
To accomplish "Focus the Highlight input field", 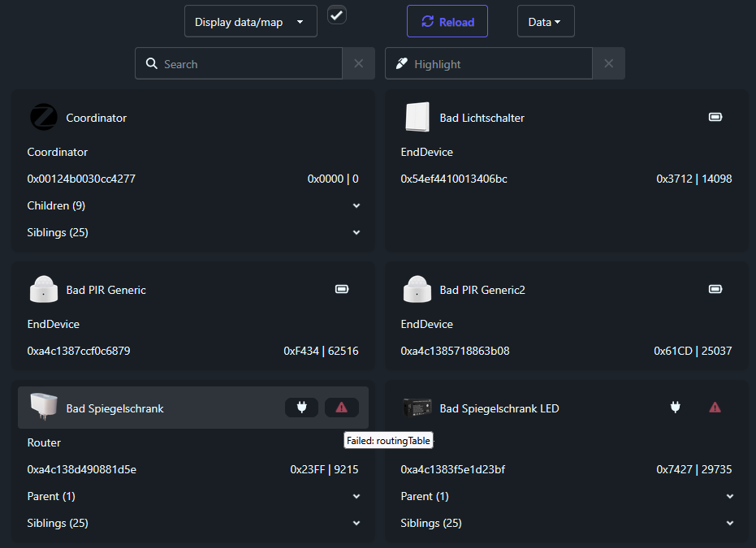I will 488,63.
